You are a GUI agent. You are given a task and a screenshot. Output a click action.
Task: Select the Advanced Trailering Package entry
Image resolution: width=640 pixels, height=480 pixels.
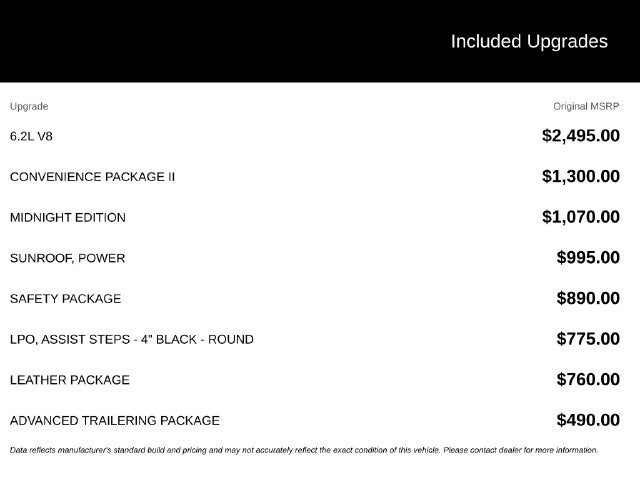(115, 421)
